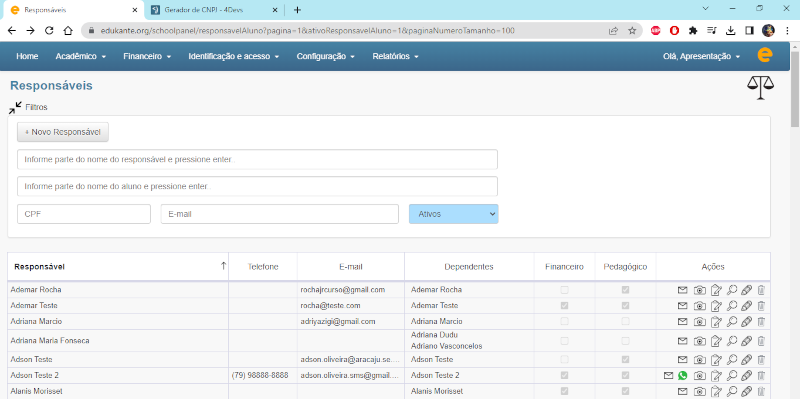Click the envelope icon in Ademar Rocha row

(x=682, y=290)
